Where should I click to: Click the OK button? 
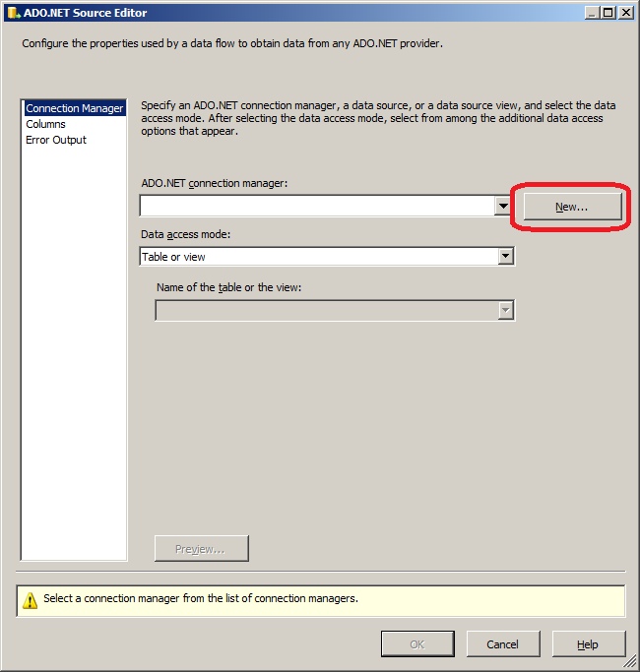coord(417,644)
